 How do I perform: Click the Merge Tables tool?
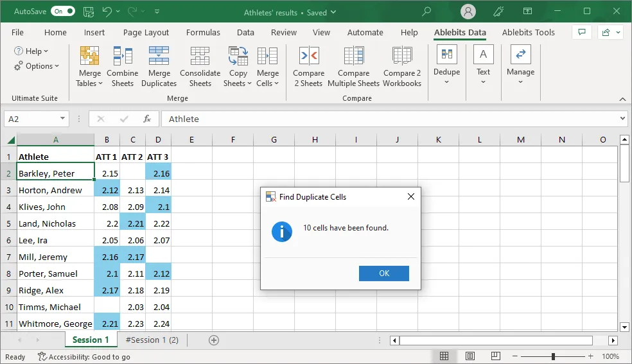coord(89,66)
